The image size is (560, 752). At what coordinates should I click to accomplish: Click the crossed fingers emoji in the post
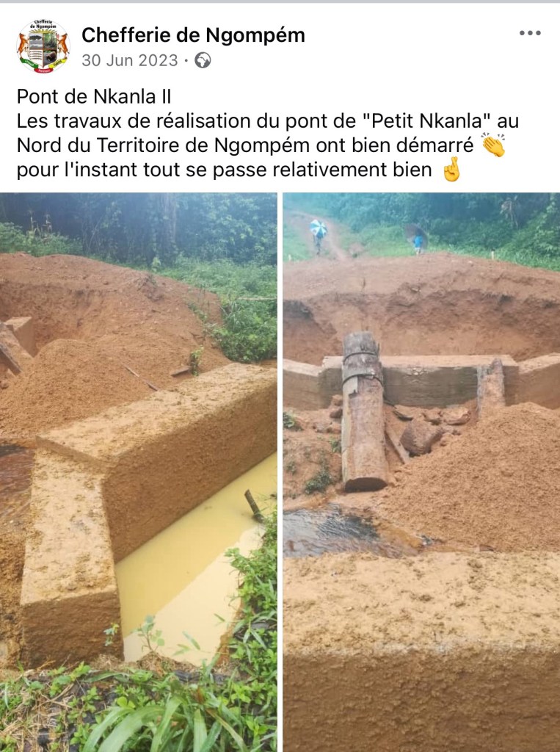(x=451, y=170)
